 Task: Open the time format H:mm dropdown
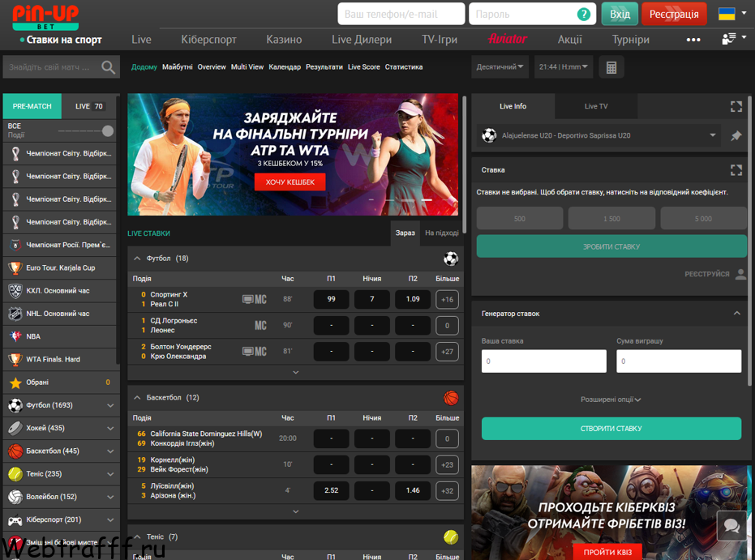[x=563, y=67]
